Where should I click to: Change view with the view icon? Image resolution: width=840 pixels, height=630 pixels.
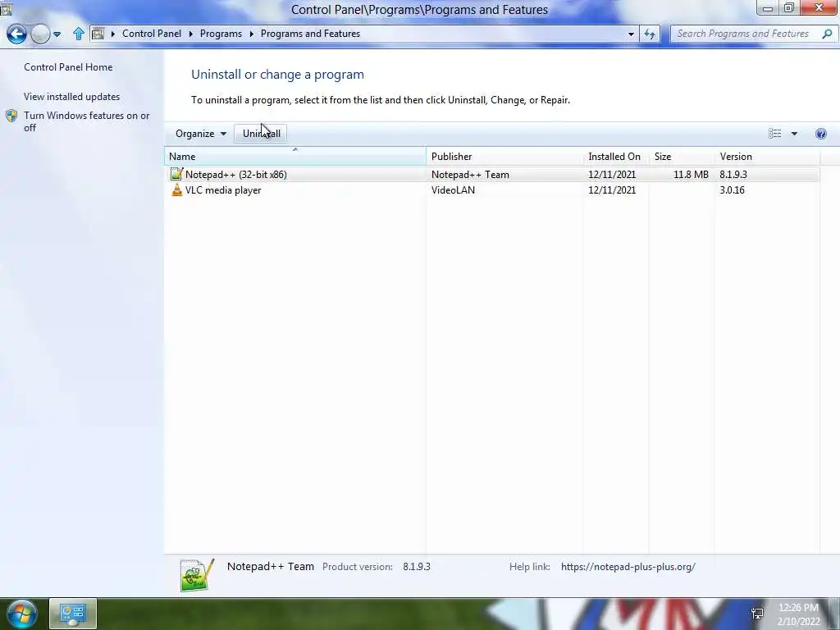774,134
